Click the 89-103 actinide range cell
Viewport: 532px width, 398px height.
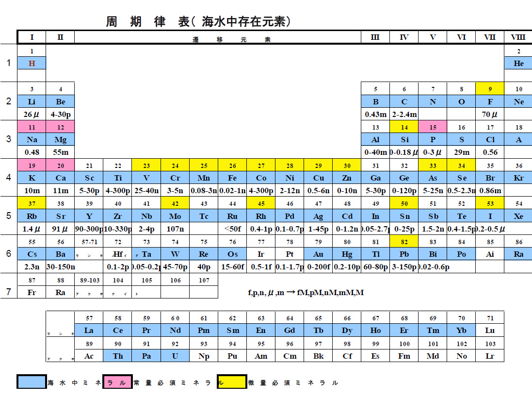[x=89, y=280]
